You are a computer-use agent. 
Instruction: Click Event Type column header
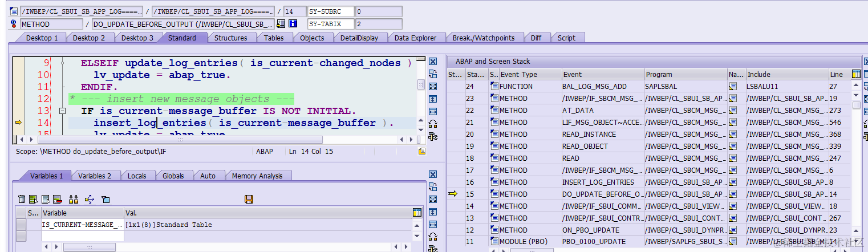click(530, 74)
